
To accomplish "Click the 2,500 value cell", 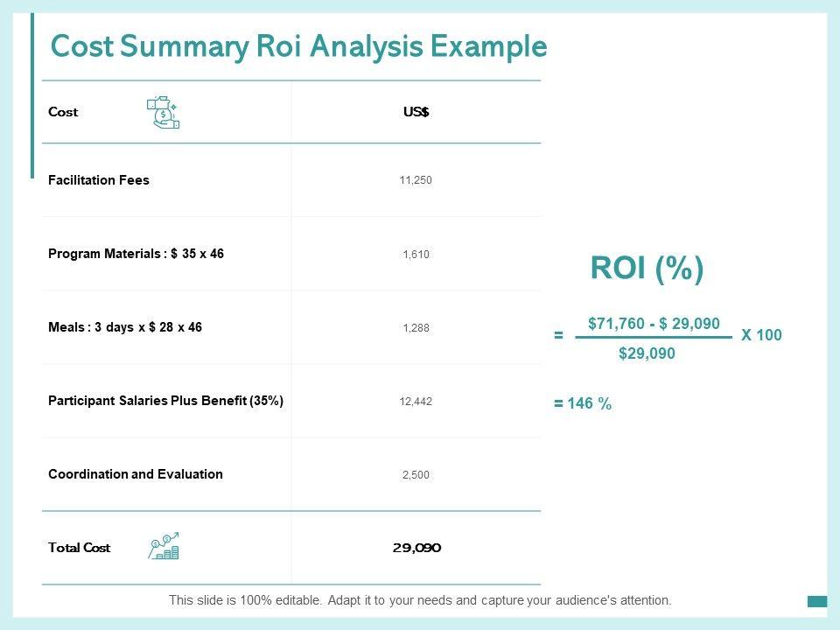I will 416,475.
